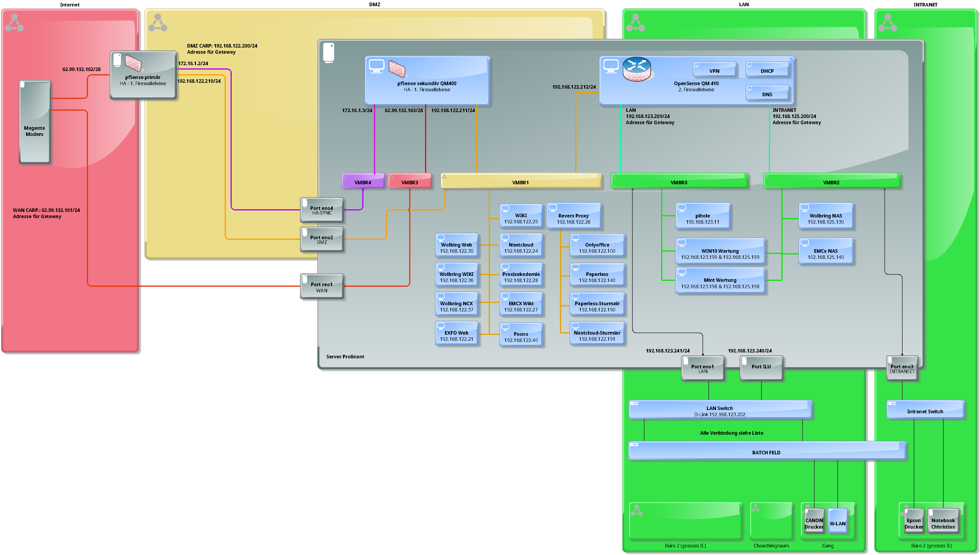Select the DNS service box

pyautogui.click(x=767, y=93)
